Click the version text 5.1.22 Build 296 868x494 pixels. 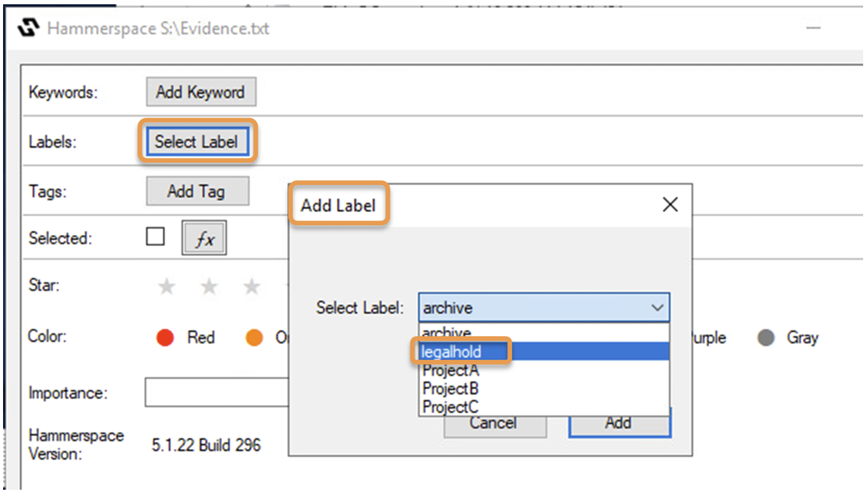tap(206, 444)
